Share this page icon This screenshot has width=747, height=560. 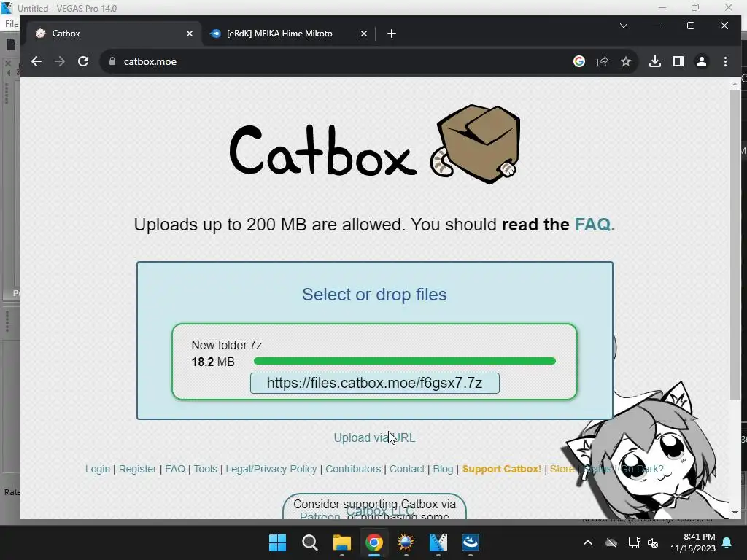pos(603,61)
